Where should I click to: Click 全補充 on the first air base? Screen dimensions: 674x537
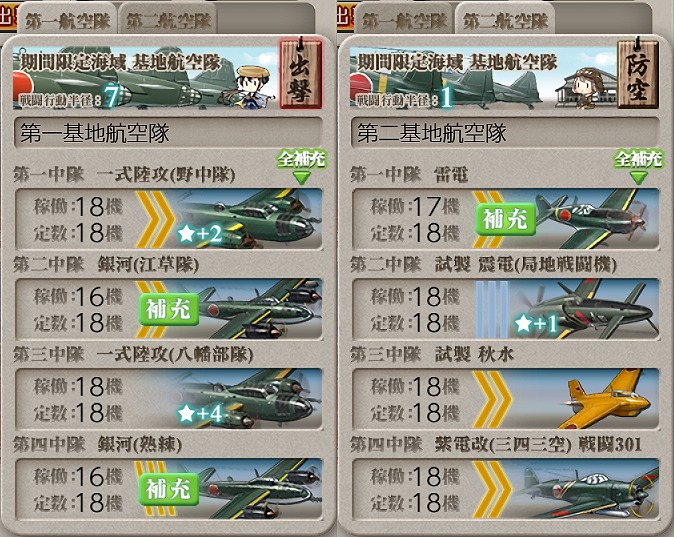pos(301,166)
